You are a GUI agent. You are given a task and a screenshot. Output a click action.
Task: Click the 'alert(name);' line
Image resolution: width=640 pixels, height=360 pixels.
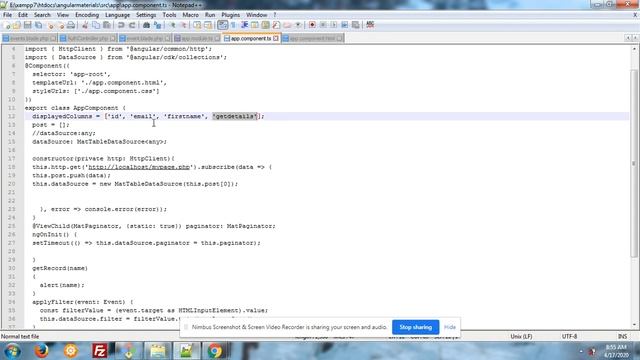click(x=62, y=285)
